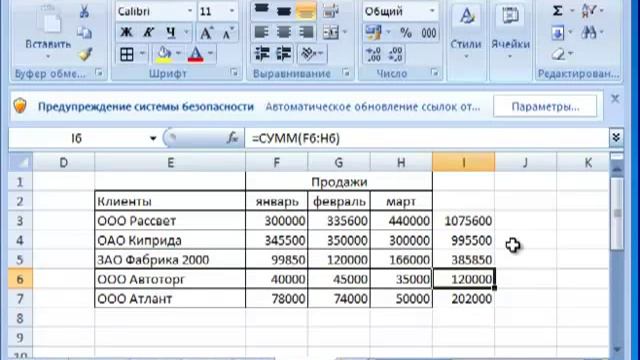Align text to middle vertically

(x=284, y=11)
